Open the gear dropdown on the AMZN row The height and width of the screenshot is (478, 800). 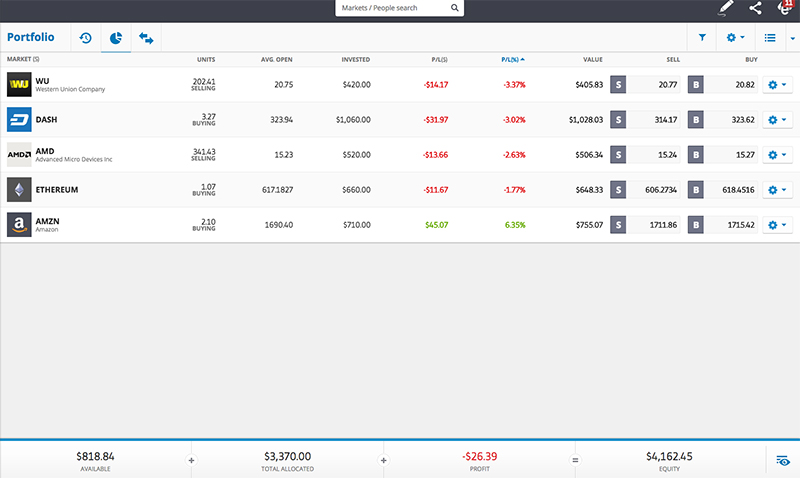coord(777,225)
